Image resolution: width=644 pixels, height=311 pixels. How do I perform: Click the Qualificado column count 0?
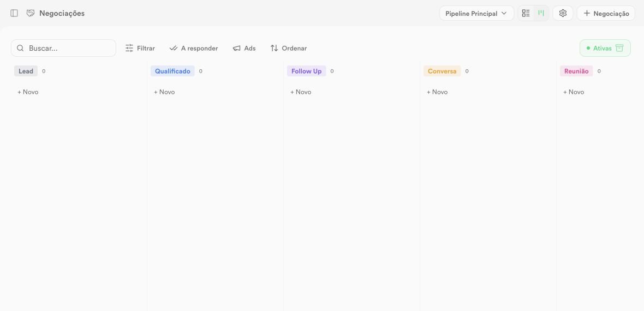point(200,71)
